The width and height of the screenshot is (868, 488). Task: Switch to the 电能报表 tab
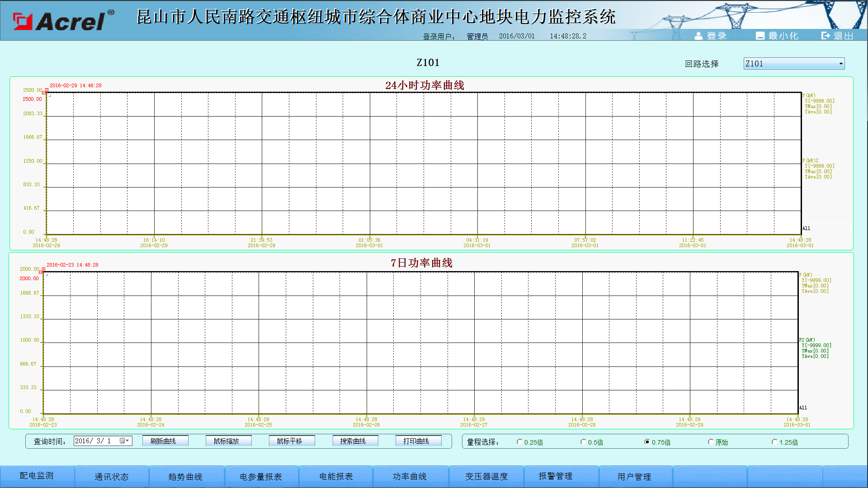[336, 477]
